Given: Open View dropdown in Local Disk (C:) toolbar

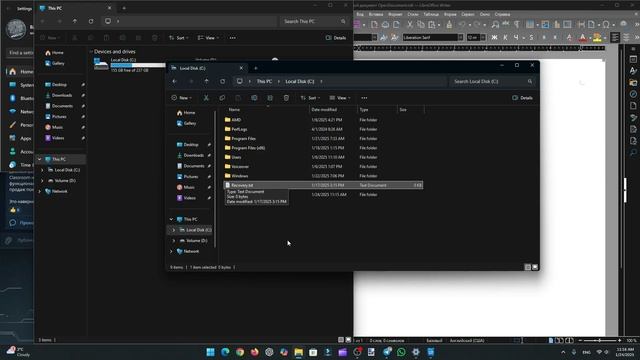Looking at the screenshot, I should [x=340, y=98].
